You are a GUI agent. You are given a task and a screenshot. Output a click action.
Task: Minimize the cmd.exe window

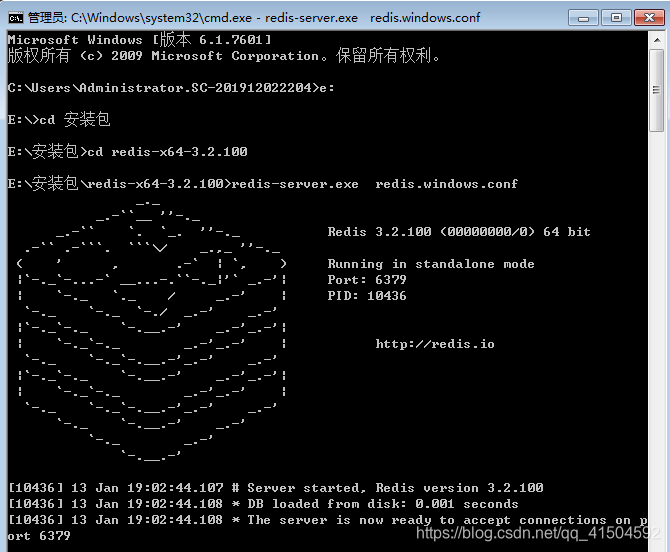point(583,18)
